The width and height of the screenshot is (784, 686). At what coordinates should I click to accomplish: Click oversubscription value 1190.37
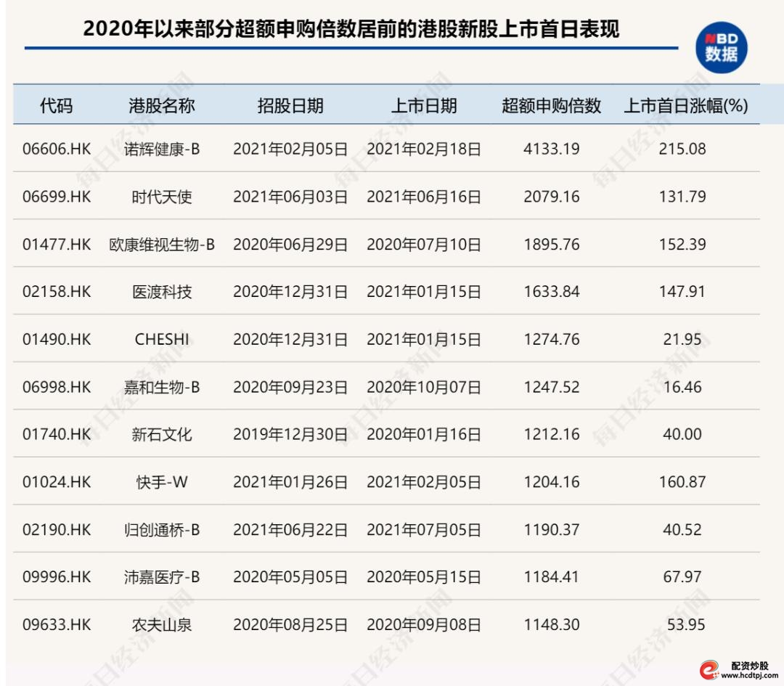552,529
